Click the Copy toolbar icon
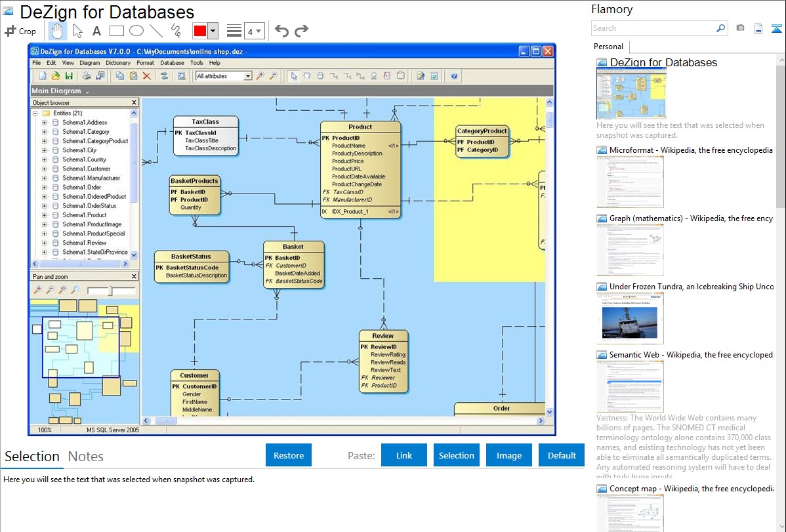 120,75
